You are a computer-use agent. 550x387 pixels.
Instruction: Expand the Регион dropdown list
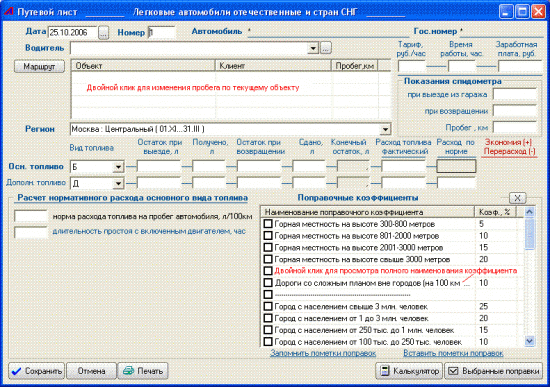coord(385,129)
